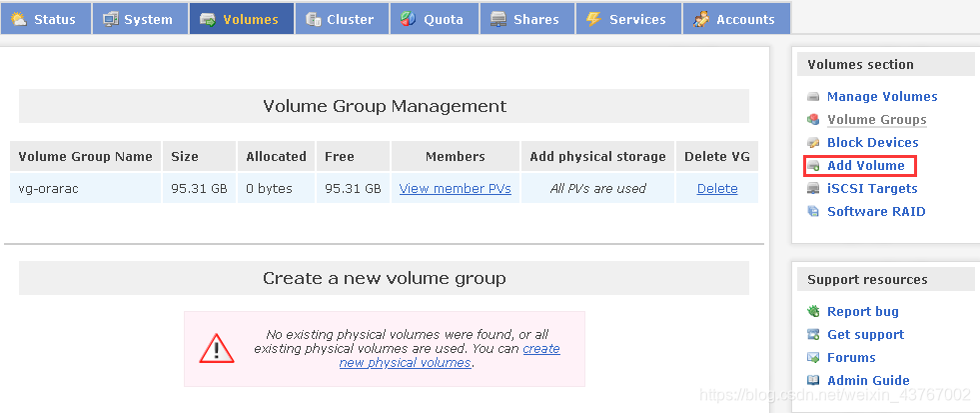The image size is (980, 413).
Task: Open the Manage Volumes link
Action: (882, 97)
